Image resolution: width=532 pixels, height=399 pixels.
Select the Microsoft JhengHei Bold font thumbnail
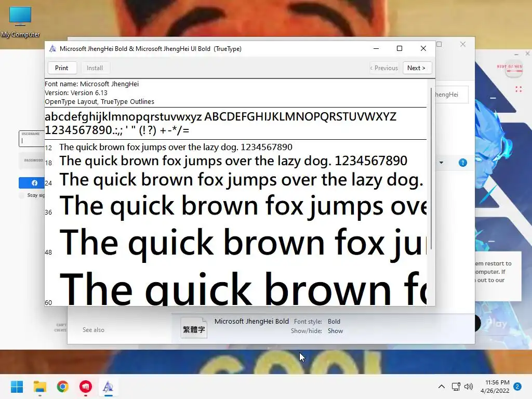(194, 328)
